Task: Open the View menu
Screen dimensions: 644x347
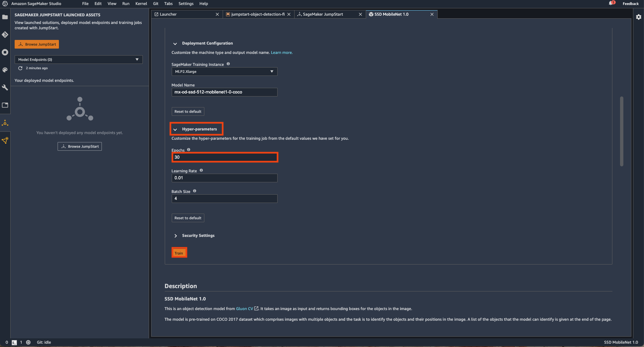Action: pyautogui.click(x=112, y=4)
